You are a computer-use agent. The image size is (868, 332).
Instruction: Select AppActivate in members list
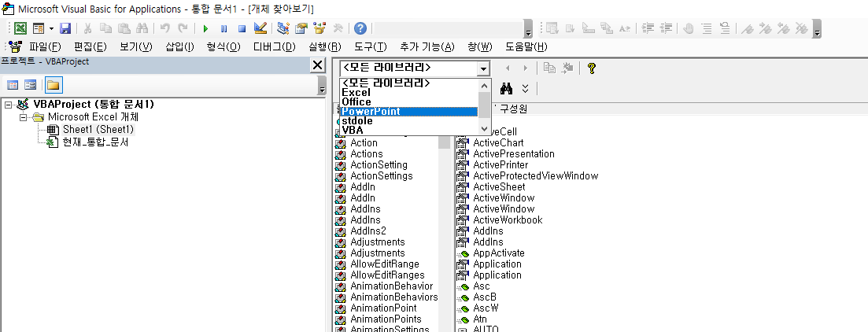click(x=499, y=253)
